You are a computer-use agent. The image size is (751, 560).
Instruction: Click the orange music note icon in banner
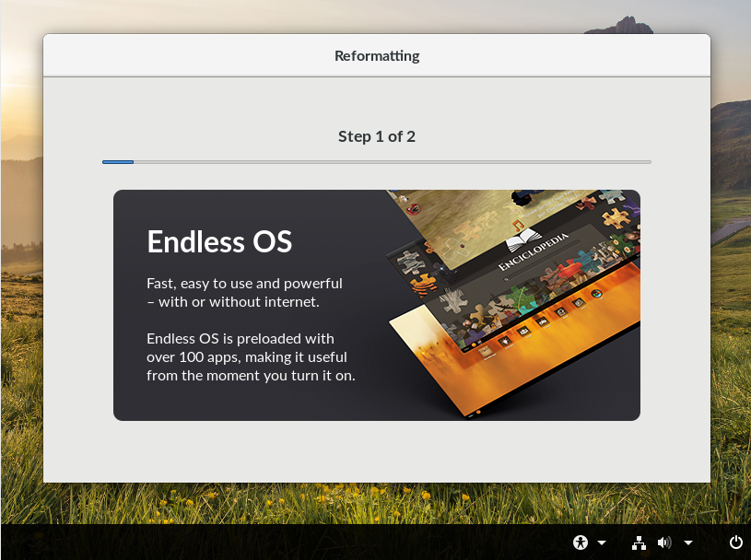(x=518, y=224)
